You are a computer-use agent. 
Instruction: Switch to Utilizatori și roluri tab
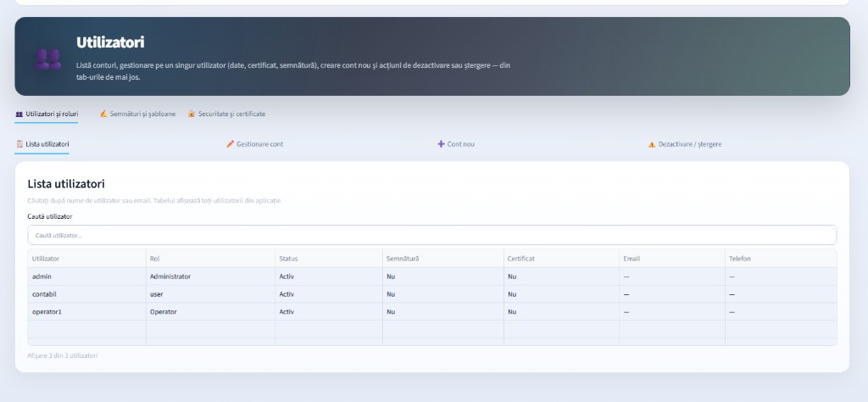coord(47,114)
